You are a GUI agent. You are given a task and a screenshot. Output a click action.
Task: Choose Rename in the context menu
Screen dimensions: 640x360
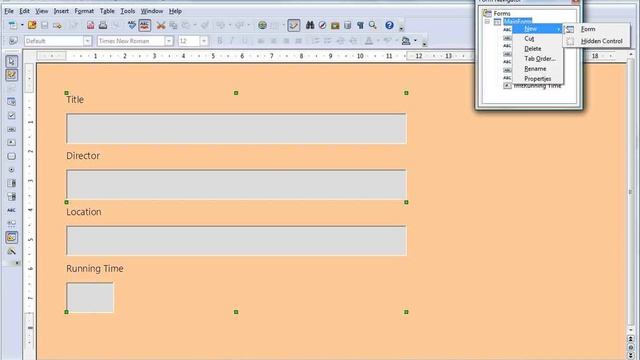(538, 69)
